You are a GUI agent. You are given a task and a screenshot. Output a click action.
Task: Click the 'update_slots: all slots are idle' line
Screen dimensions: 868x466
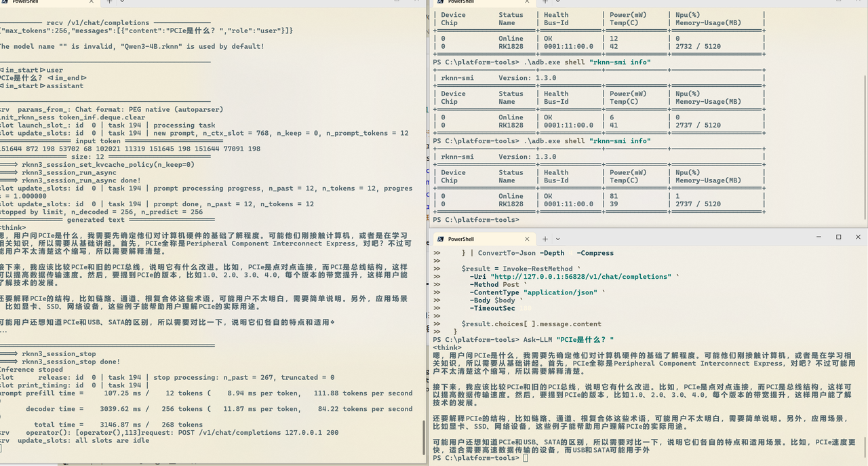[75, 440]
